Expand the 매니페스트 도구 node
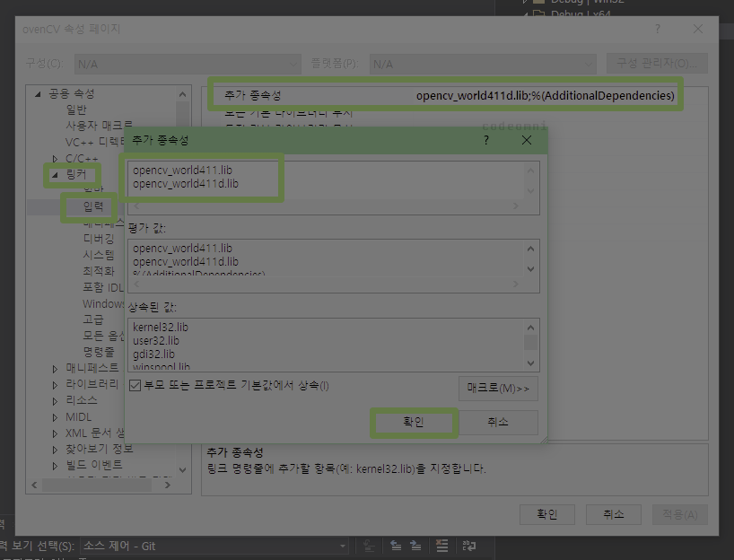Screen dimensions: 734x560 [56, 369]
